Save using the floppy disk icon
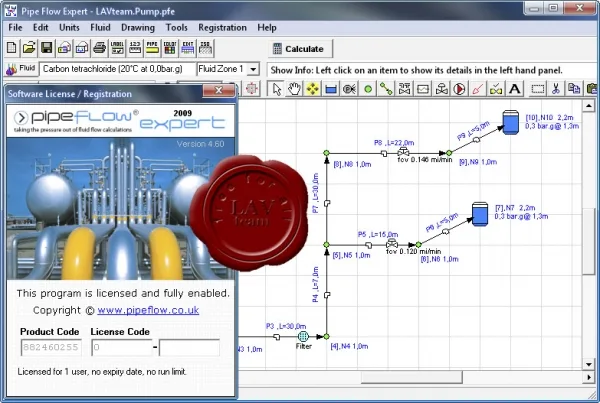The width and height of the screenshot is (600, 403). (47, 49)
